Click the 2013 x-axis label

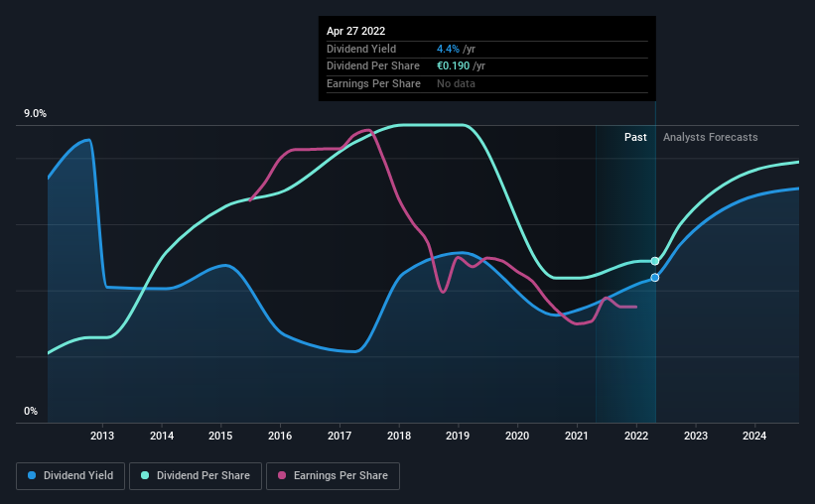(x=102, y=436)
